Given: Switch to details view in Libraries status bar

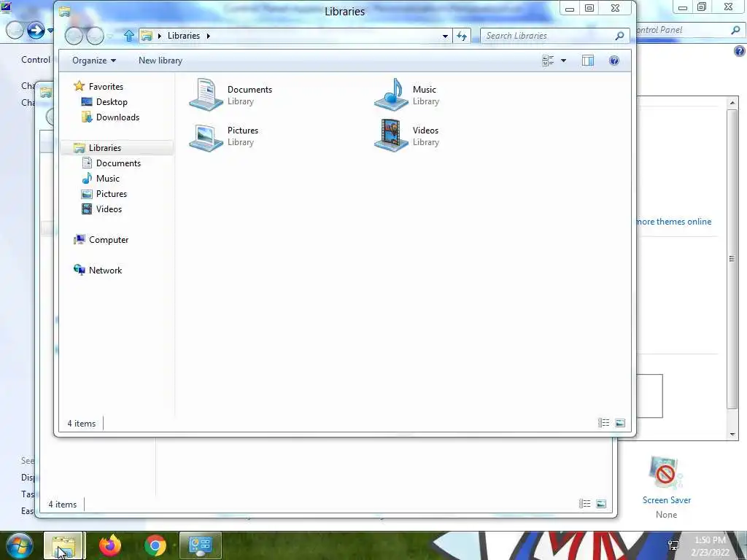Looking at the screenshot, I should (603, 423).
